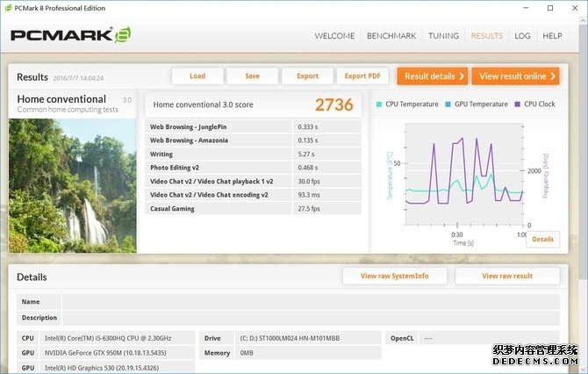
Task: Click View result online
Action: click(x=515, y=76)
